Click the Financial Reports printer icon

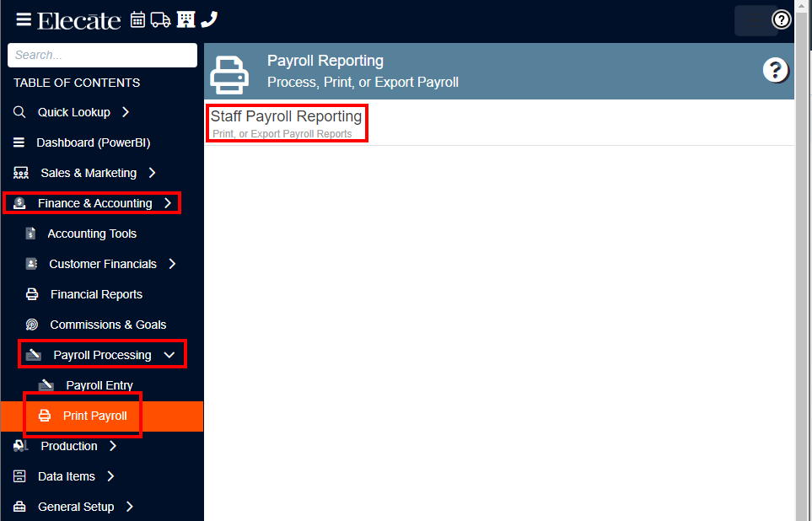coord(32,294)
